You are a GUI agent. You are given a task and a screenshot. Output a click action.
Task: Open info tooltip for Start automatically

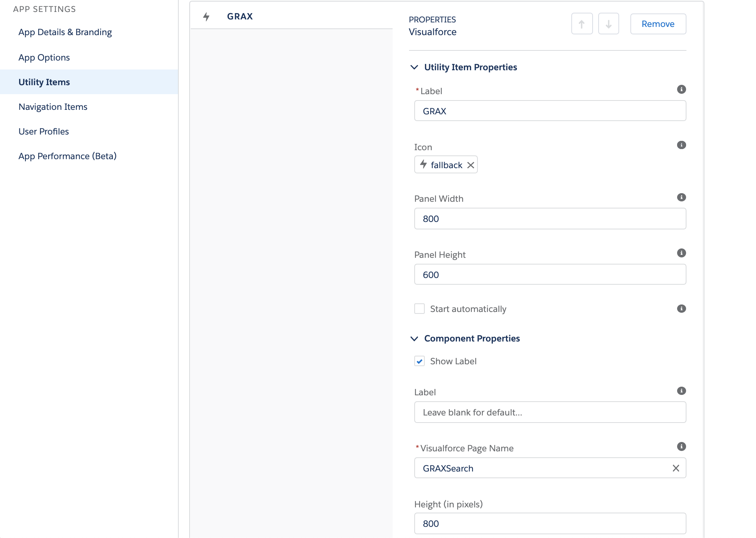(x=681, y=309)
